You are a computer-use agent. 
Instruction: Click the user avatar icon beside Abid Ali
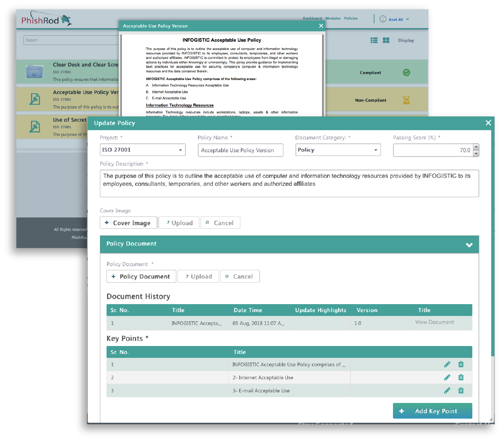pyautogui.click(x=383, y=19)
